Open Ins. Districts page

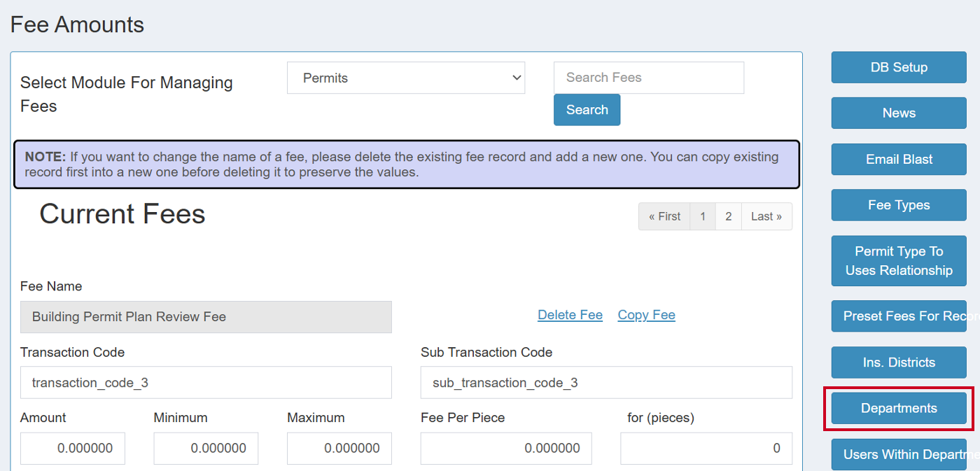click(899, 363)
